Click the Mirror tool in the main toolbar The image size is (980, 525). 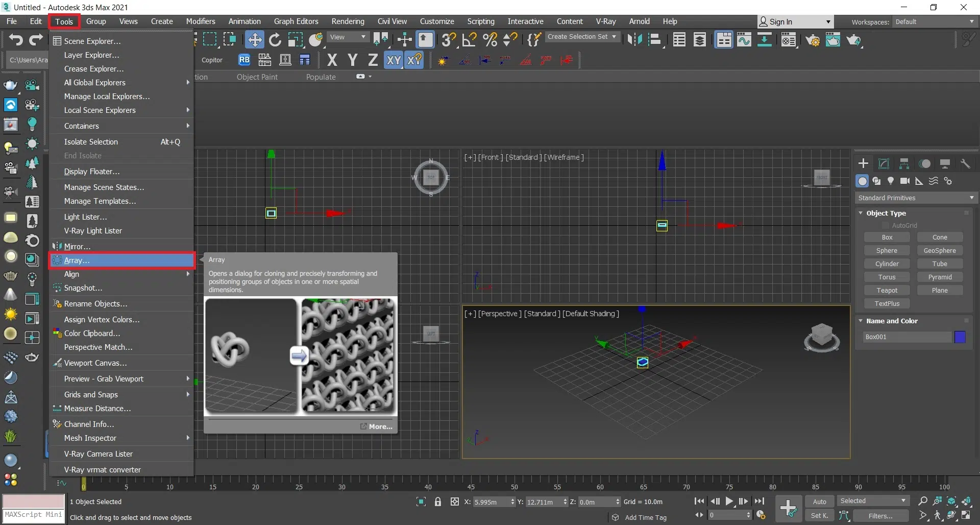click(x=634, y=40)
